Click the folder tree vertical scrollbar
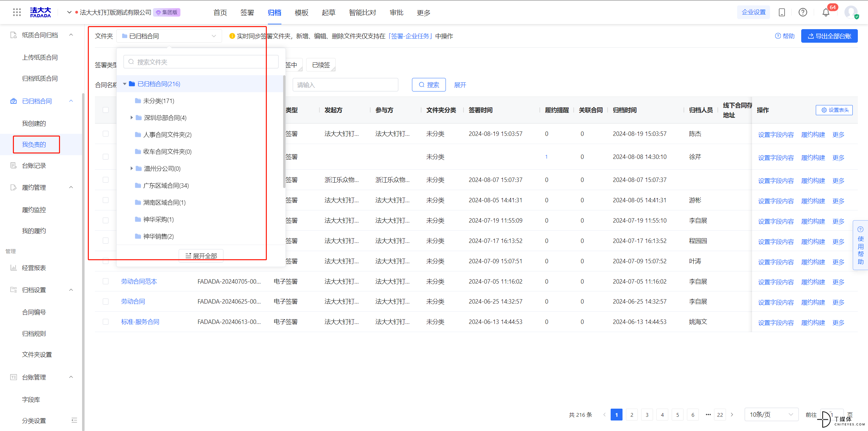This screenshot has height=431, width=868. (x=284, y=132)
